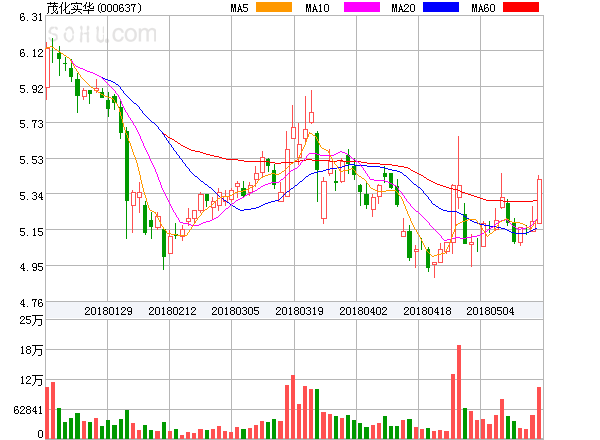This screenshot has height=440, width=600.
Task: Click the 20180129 date label
Action: click(x=108, y=311)
